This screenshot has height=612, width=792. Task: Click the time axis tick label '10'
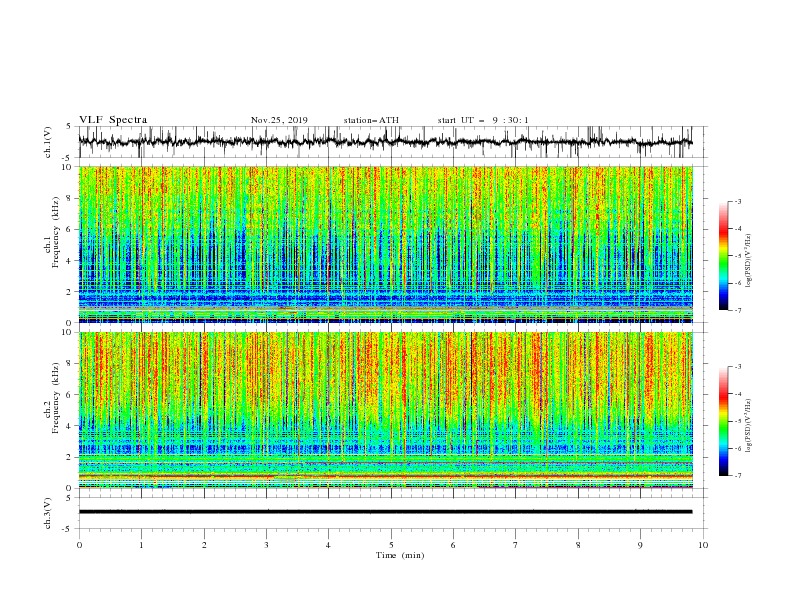[x=703, y=545]
